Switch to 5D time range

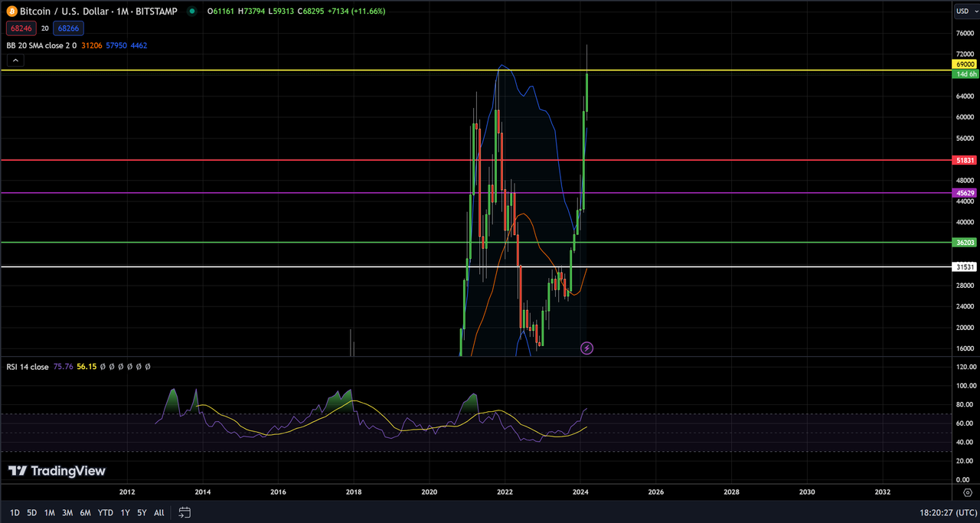pyautogui.click(x=31, y=512)
